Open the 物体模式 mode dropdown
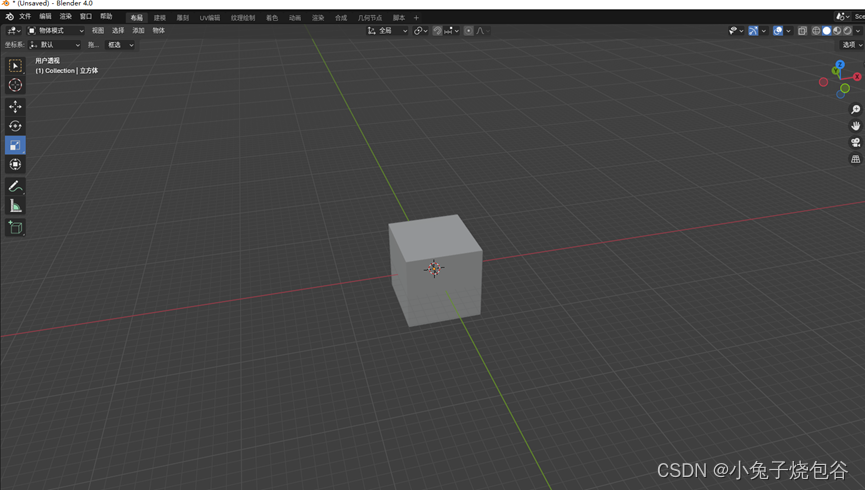 [56, 31]
